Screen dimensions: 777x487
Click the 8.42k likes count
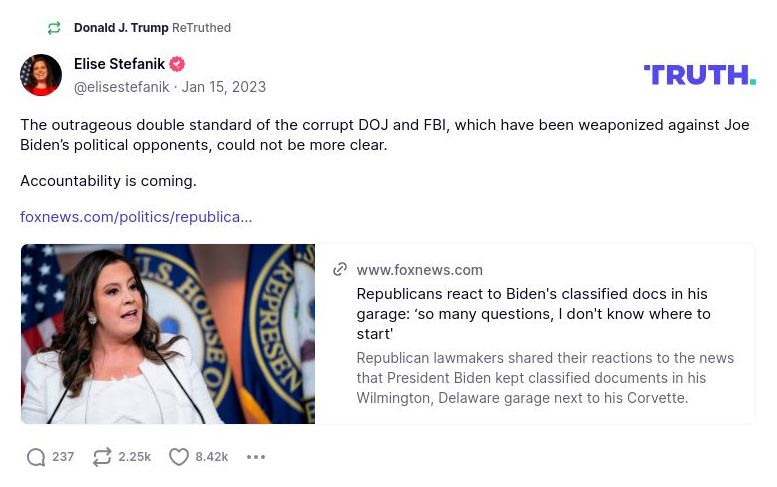click(212, 457)
